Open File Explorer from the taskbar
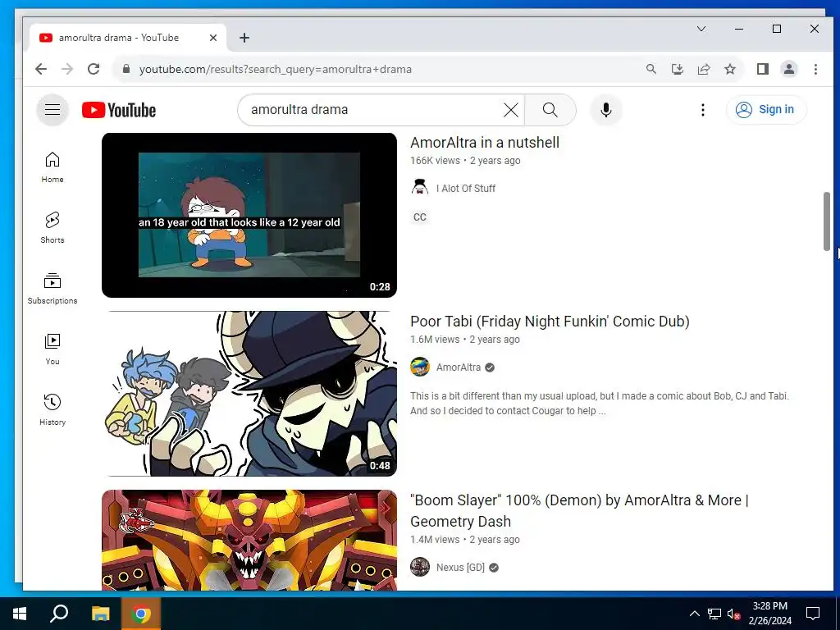 click(100, 614)
